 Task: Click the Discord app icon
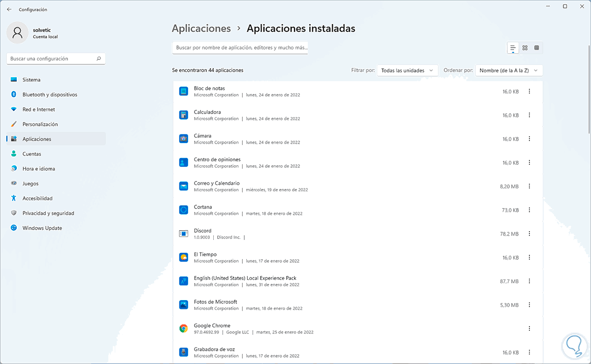point(184,234)
